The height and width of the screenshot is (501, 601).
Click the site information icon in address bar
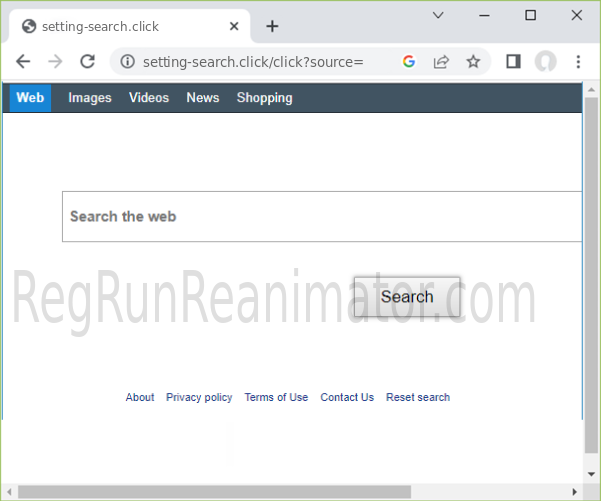click(127, 62)
